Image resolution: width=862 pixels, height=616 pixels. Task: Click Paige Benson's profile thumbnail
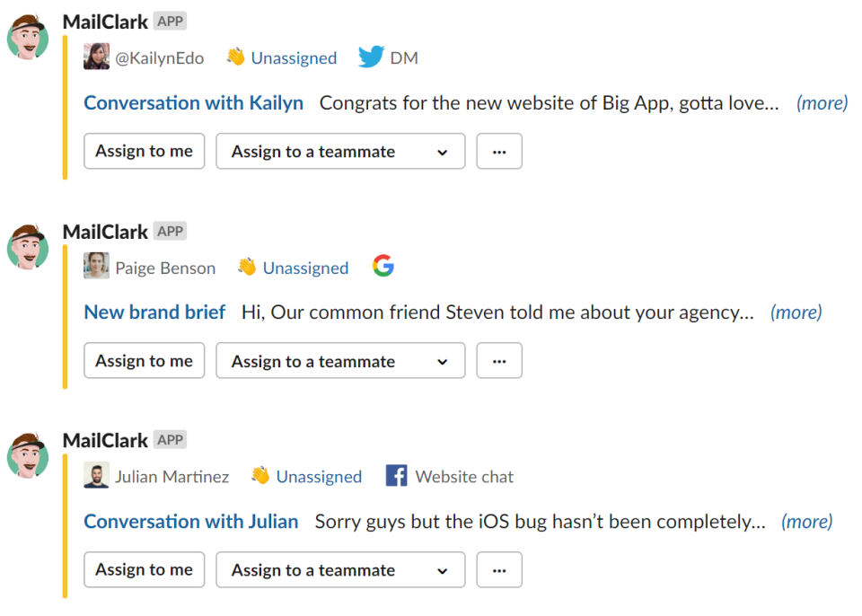coord(96,266)
